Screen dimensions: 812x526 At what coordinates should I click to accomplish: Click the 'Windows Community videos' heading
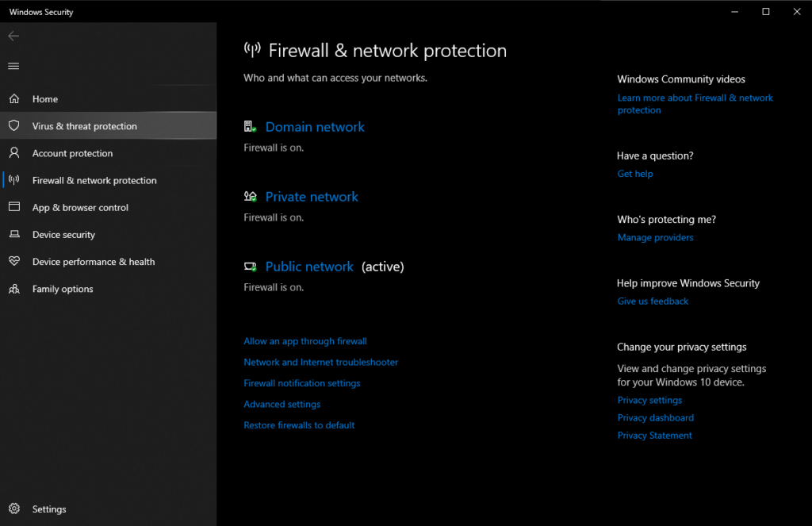point(681,79)
